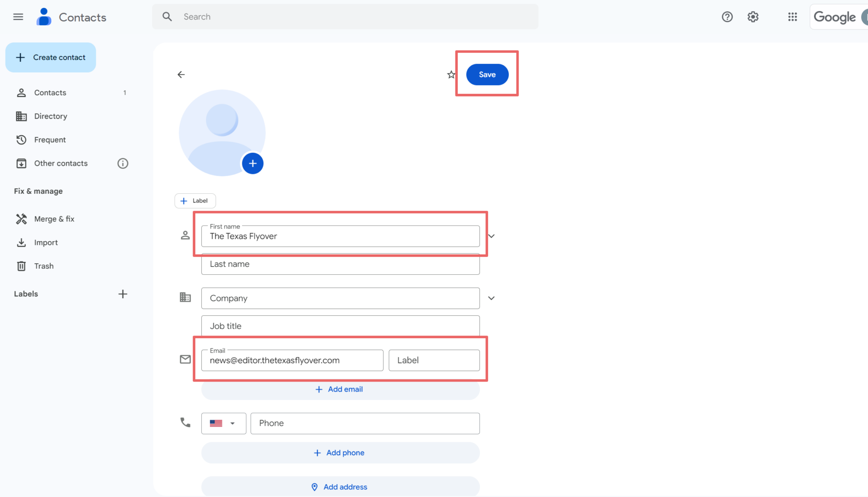Viewport: 868px width, 497px height.
Task: Click the Contacts count number 1
Action: (125, 92)
